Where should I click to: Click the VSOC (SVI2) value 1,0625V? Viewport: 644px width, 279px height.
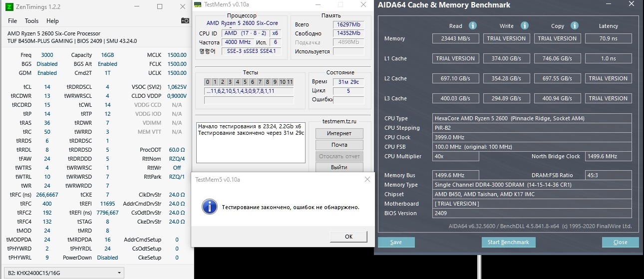(177, 87)
